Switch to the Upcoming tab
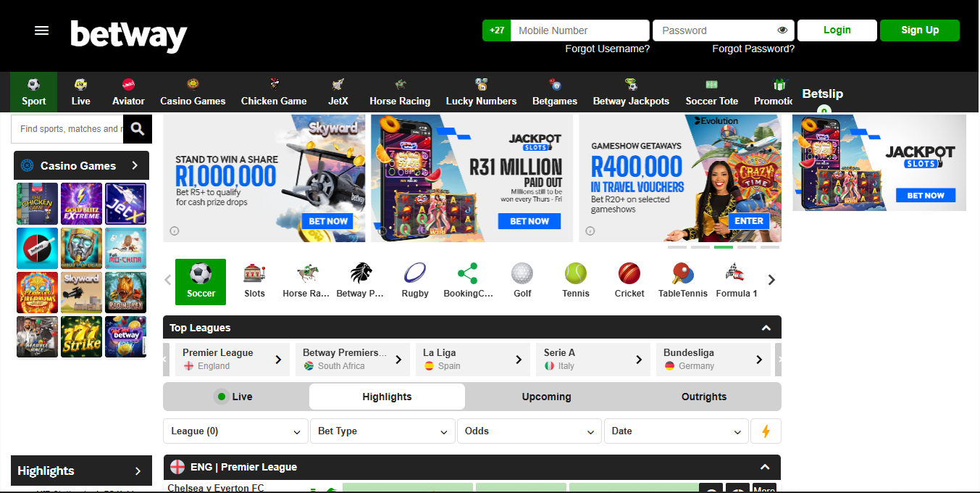The image size is (980, 493). click(546, 397)
